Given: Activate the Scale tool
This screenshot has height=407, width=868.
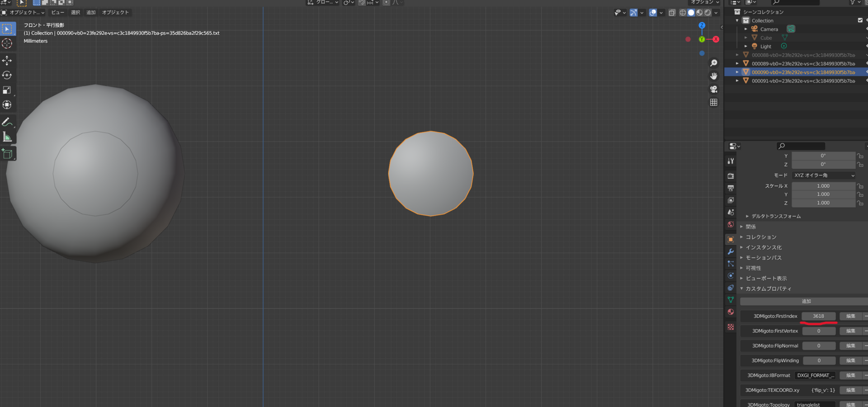Looking at the screenshot, I should (x=7, y=90).
